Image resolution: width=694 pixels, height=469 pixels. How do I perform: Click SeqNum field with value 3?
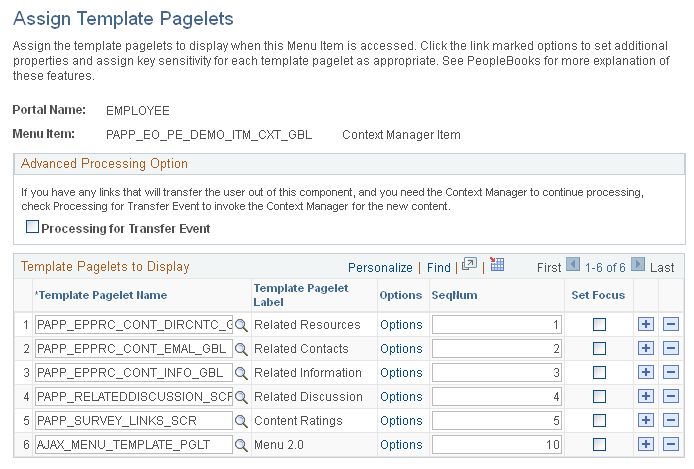497,373
